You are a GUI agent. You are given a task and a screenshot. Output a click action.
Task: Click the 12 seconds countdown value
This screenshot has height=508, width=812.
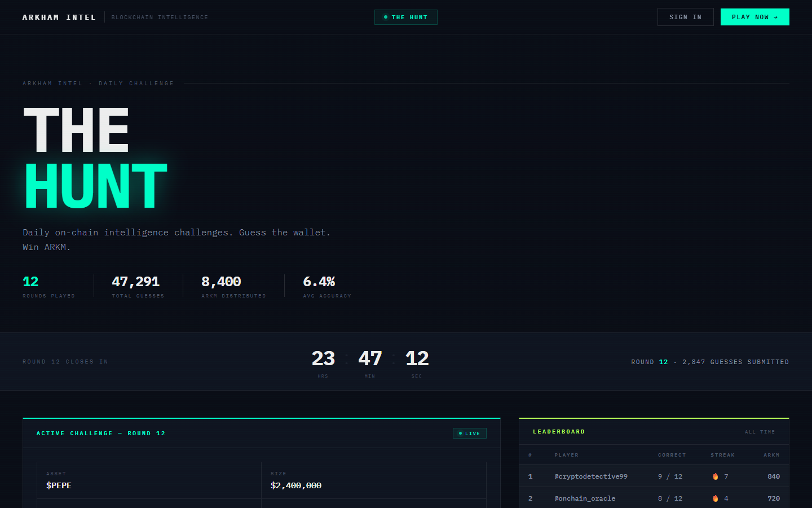click(417, 358)
